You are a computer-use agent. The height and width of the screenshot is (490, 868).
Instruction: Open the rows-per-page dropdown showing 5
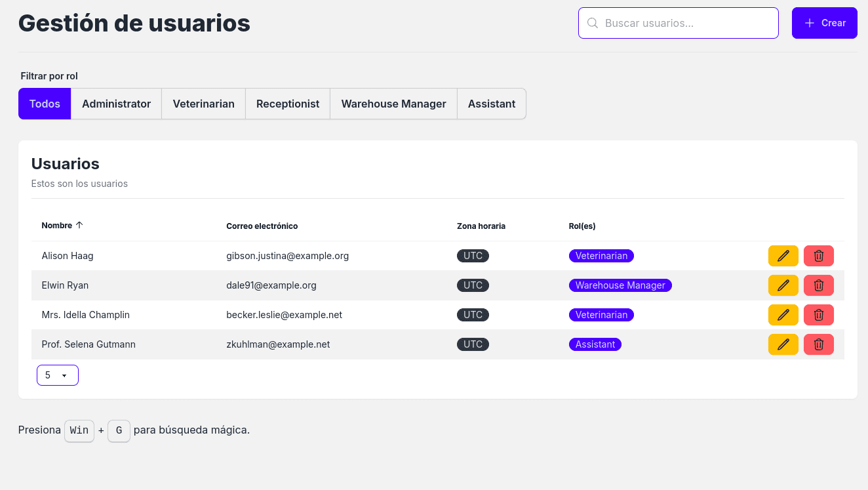click(58, 375)
